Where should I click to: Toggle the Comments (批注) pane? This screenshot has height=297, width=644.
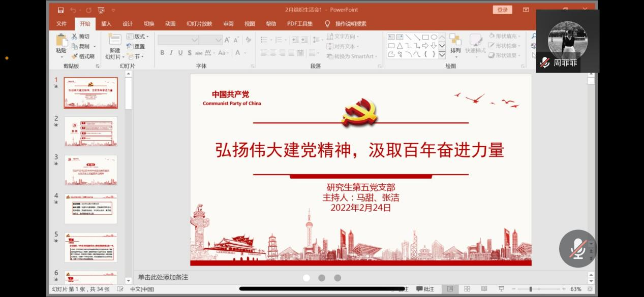tap(425, 289)
